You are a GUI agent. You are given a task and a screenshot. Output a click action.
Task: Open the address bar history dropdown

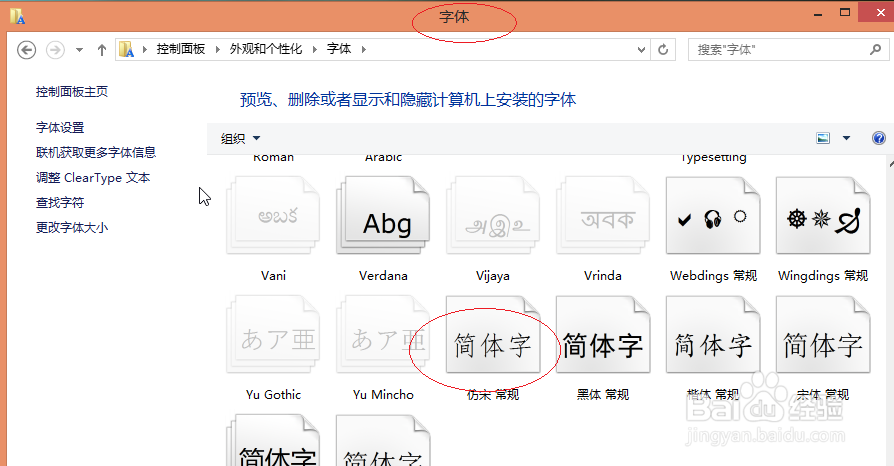641,50
